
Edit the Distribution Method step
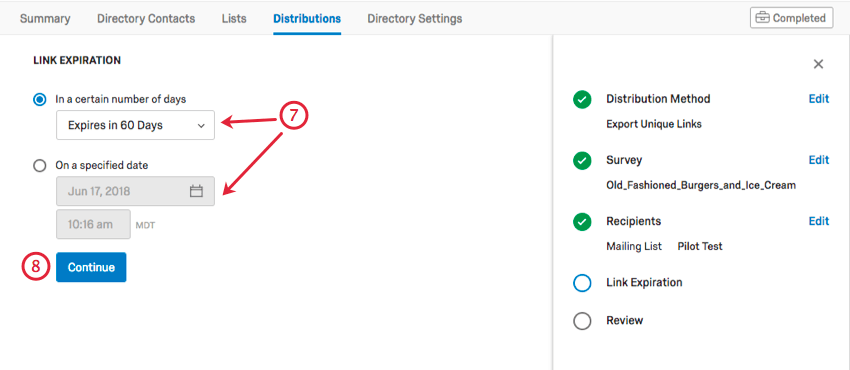click(x=819, y=99)
